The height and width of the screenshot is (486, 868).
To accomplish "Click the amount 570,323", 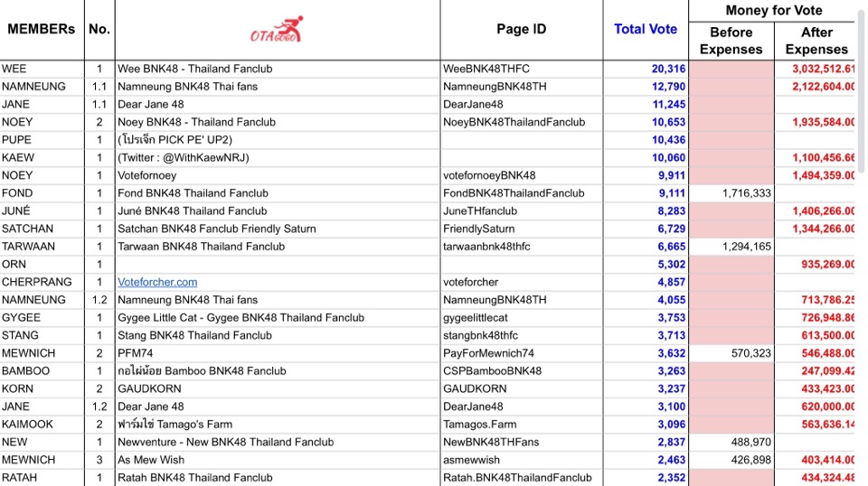I will pos(750,353).
